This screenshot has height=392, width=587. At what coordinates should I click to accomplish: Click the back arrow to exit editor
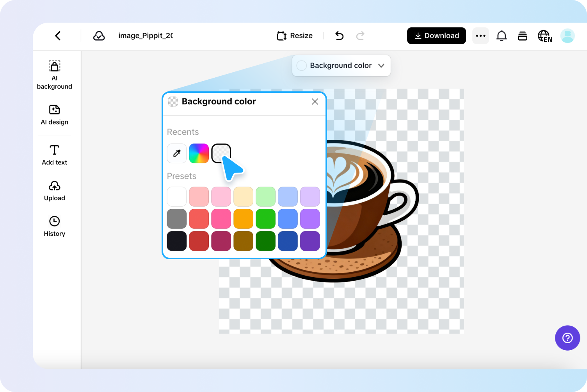coord(58,36)
